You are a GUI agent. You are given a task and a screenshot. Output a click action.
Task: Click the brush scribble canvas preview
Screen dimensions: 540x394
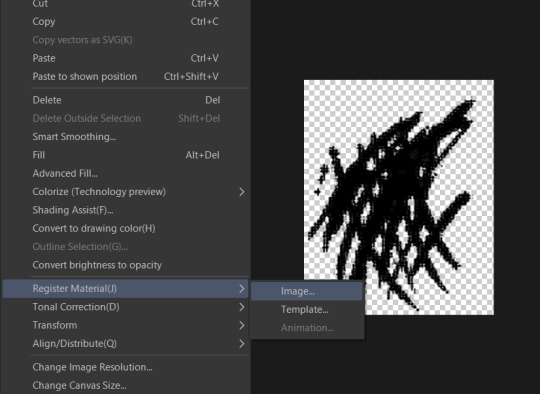point(398,197)
